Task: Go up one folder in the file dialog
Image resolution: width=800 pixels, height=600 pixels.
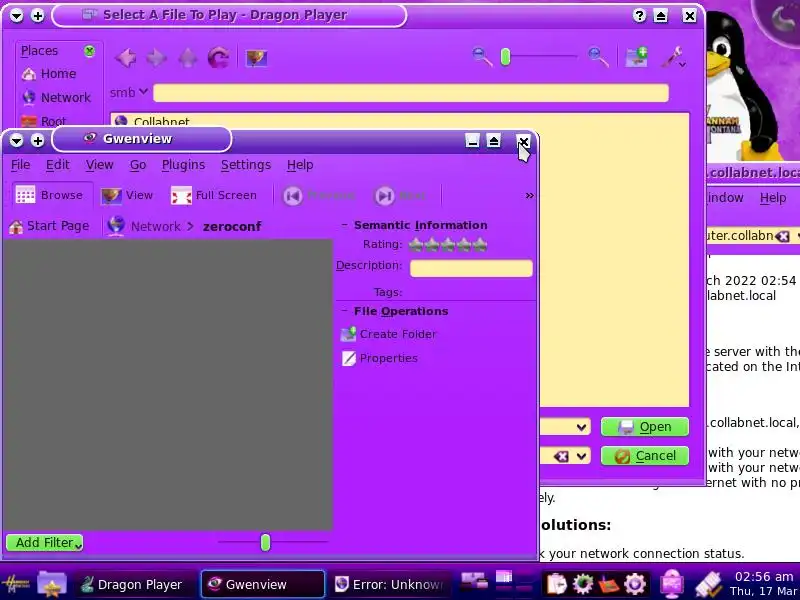Action: coord(188,58)
